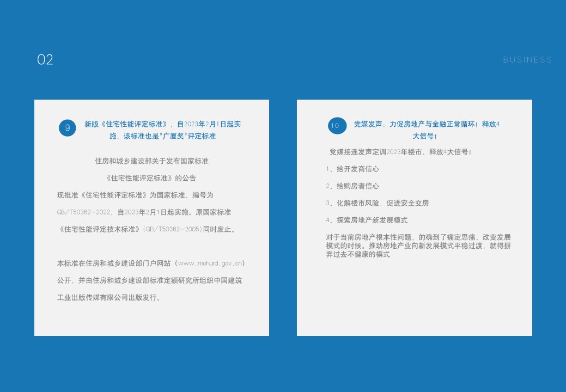This screenshot has height=392, width=566.
Task: Click the 党媒发声 headline
Action: point(427,124)
